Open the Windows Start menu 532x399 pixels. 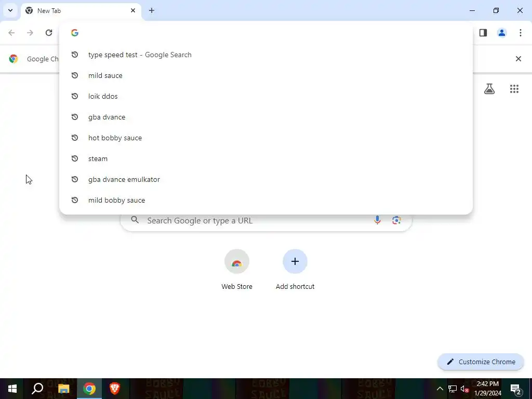pos(12,389)
